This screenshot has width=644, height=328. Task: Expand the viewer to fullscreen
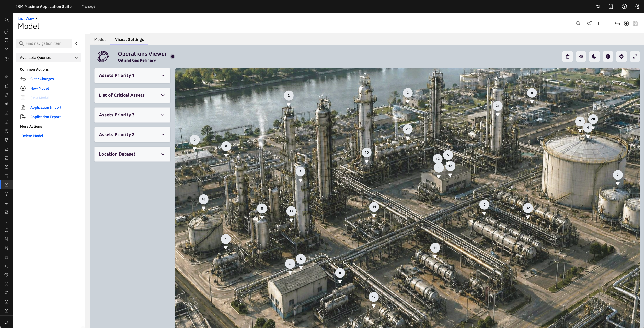point(635,57)
